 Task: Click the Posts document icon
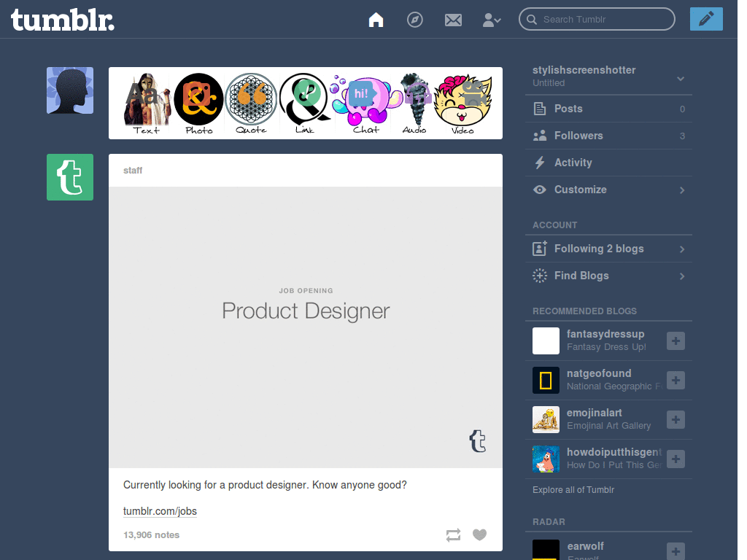point(540,109)
